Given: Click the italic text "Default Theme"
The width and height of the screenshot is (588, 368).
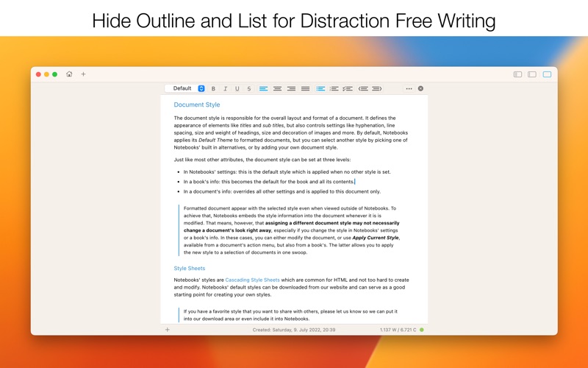Looking at the screenshot, I should pos(215,140).
